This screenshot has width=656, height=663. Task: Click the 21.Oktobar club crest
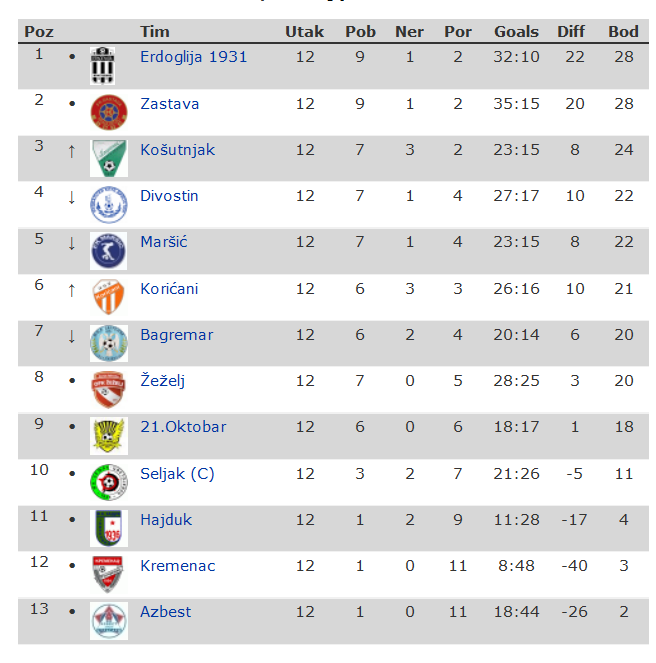tap(106, 435)
